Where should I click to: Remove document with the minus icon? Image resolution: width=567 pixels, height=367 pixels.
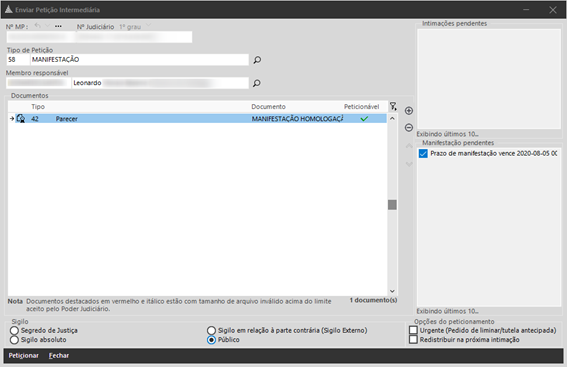tap(409, 127)
